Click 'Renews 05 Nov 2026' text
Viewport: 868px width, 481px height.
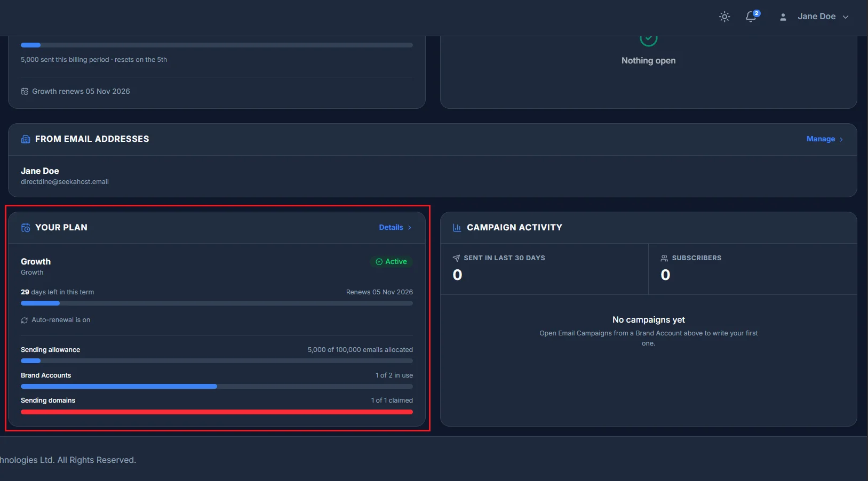coord(379,292)
